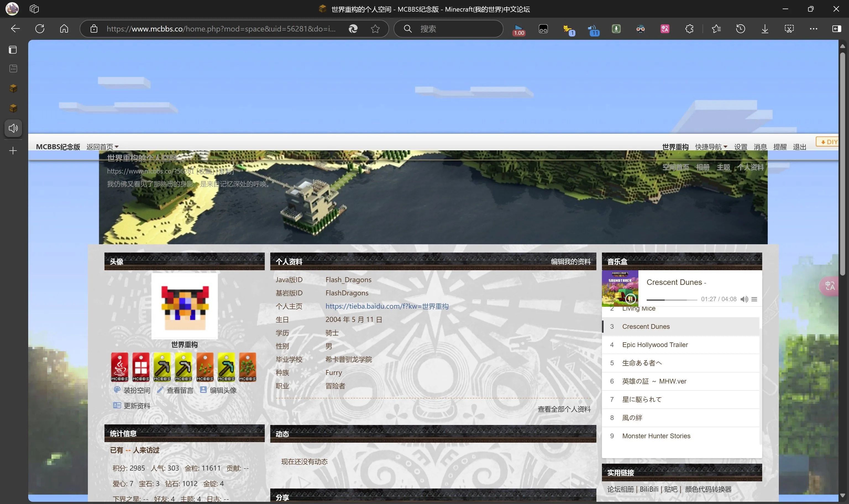Pause the Crescent Dunes track

(631, 298)
